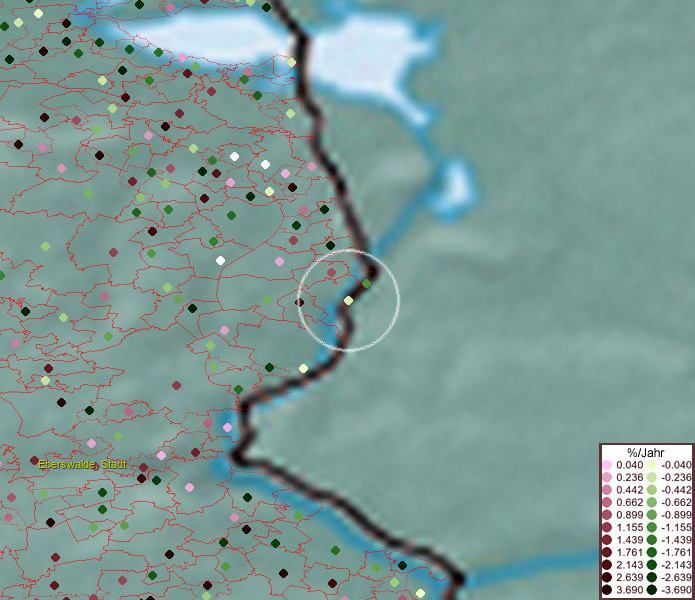Select the 0.236 pink legend dot
The image size is (695, 600).
pyautogui.click(x=607, y=477)
